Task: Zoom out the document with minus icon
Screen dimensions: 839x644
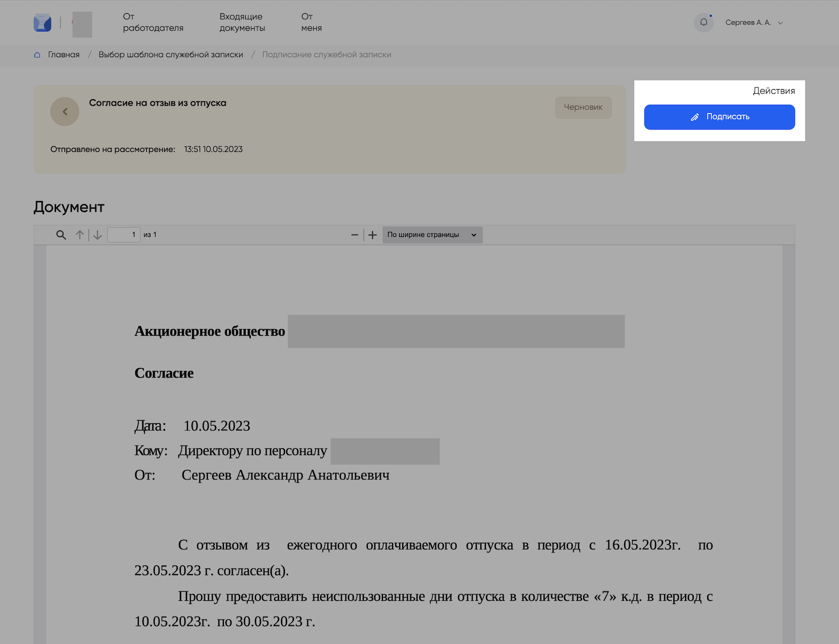Action: 355,235
